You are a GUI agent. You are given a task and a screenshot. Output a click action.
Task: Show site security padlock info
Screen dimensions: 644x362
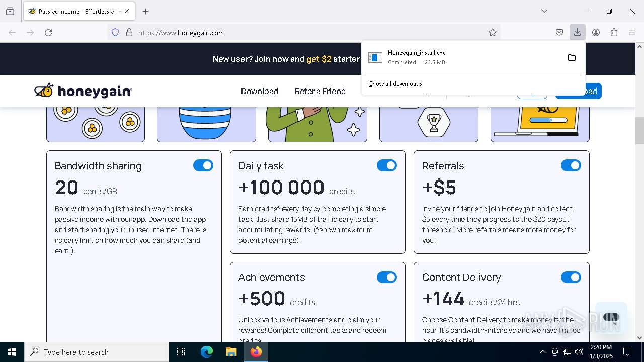click(129, 32)
